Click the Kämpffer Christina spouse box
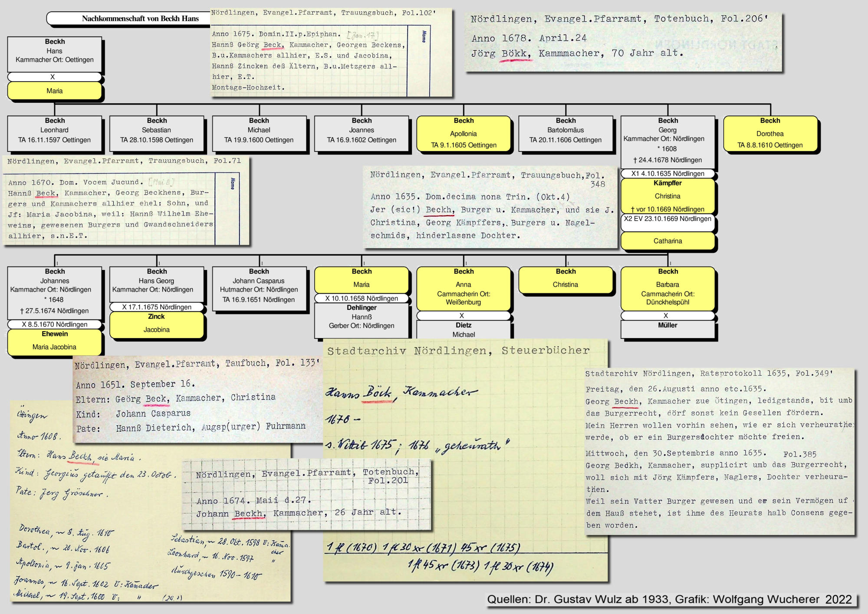Viewport: 868px width, 614px height. [x=667, y=196]
